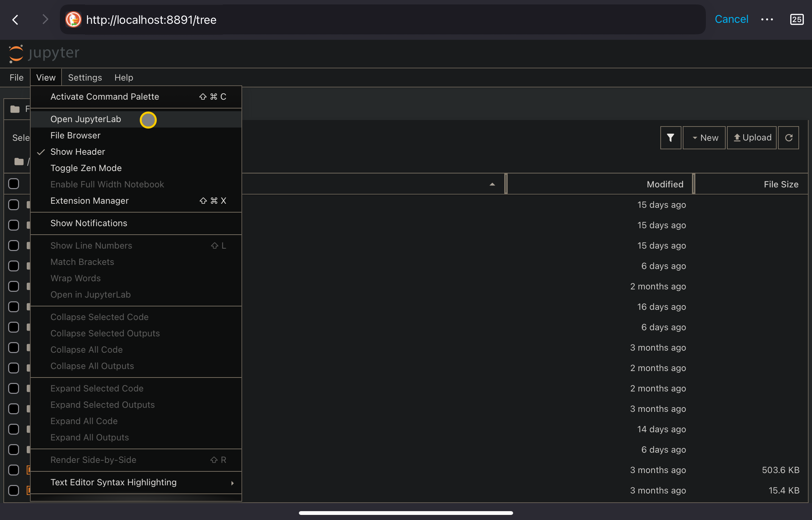Open the tab switcher showing 25 tabs
Viewport: 812px width, 520px height.
pyautogui.click(x=797, y=19)
